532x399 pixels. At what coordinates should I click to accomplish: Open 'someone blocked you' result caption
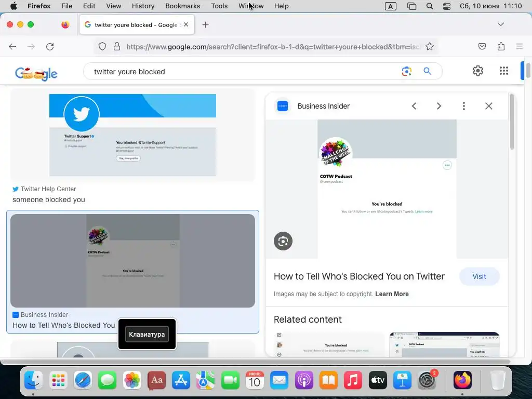click(48, 199)
